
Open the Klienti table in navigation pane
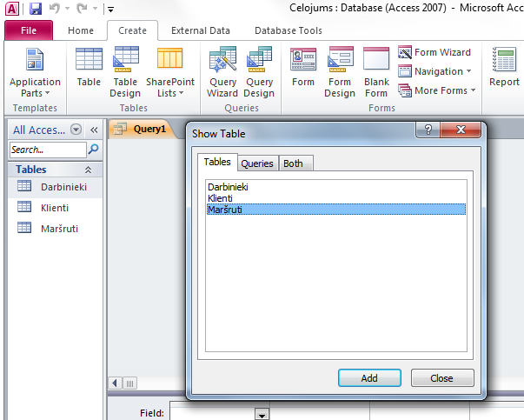point(54,208)
